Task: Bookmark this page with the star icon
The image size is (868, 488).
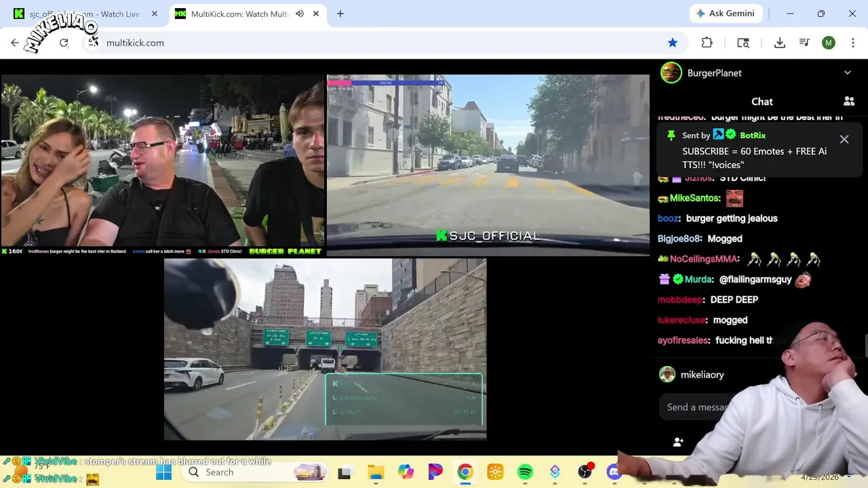Action: coord(673,43)
